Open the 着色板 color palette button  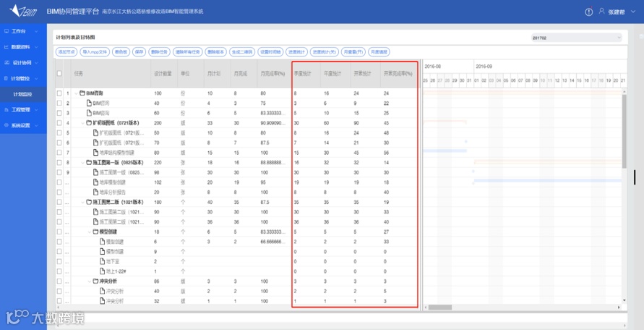pyautogui.click(x=121, y=52)
